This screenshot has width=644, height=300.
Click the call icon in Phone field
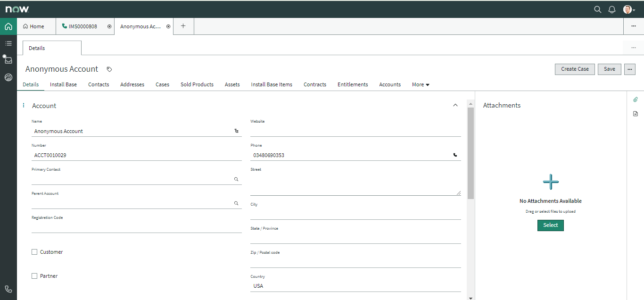click(x=455, y=155)
